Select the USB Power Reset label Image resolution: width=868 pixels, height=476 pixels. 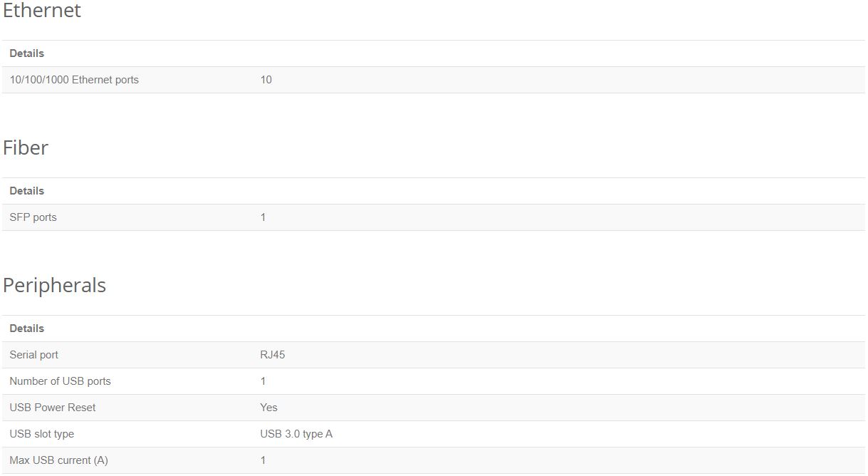(52, 408)
